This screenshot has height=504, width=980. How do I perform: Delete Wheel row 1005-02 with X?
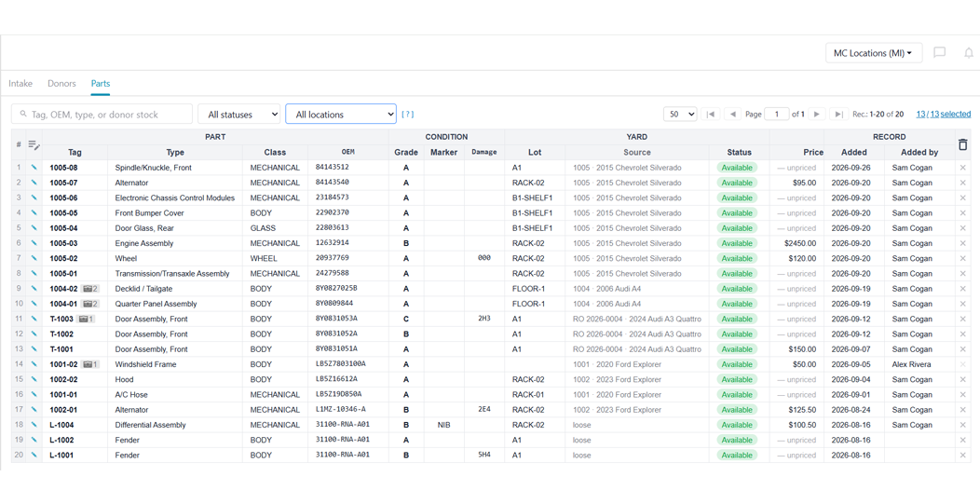pyautogui.click(x=963, y=258)
